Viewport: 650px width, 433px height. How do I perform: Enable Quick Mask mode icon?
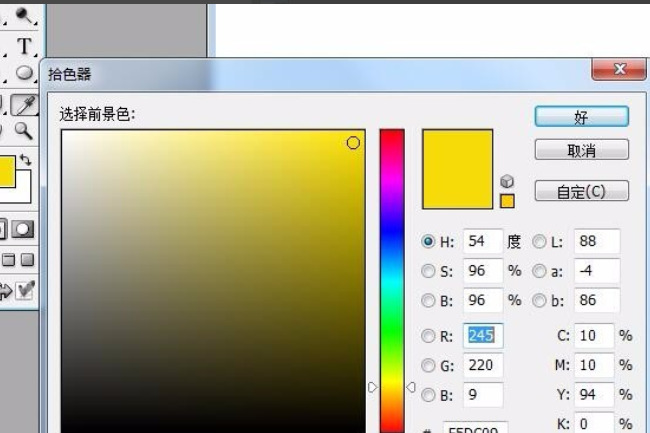(x=23, y=229)
